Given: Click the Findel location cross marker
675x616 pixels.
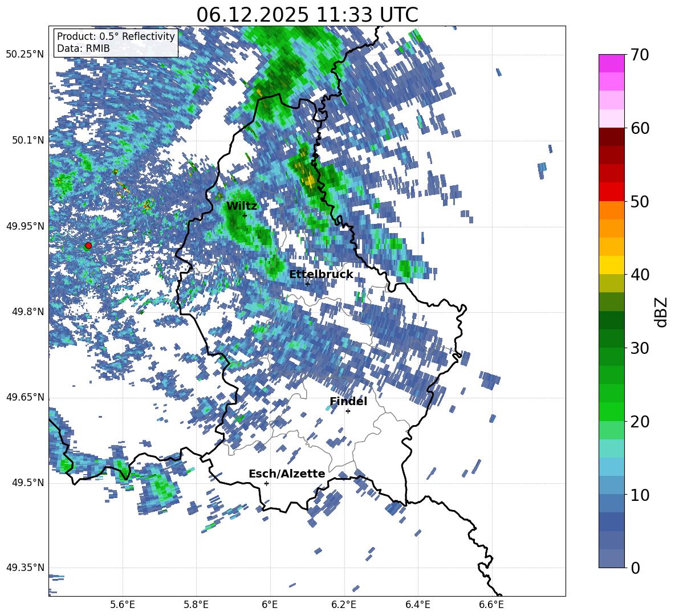Looking at the screenshot, I should click(348, 411).
